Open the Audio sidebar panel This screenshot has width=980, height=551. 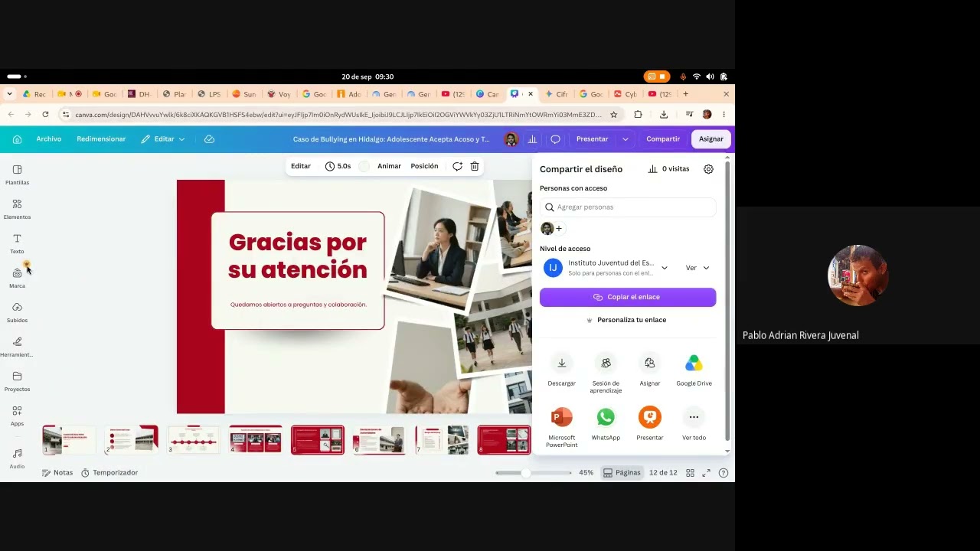point(17,458)
